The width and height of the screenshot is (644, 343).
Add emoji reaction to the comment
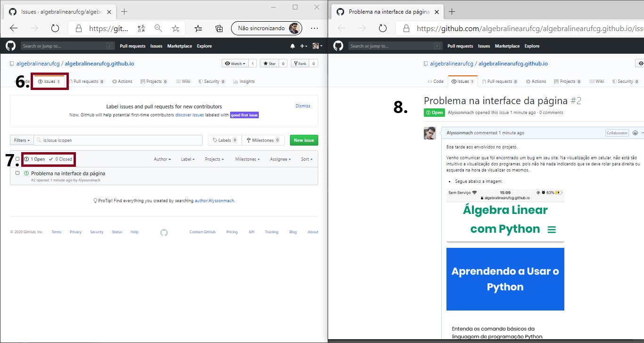tap(635, 133)
